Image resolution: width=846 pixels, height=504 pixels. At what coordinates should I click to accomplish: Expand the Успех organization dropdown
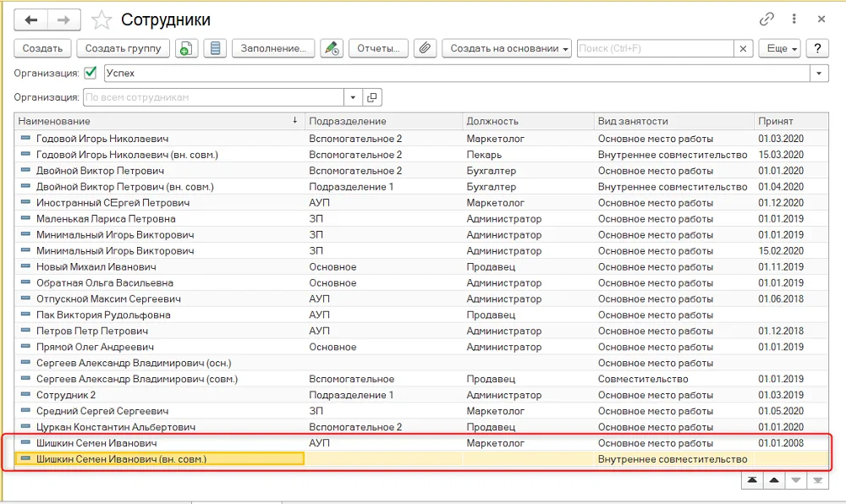click(x=819, y=73)
